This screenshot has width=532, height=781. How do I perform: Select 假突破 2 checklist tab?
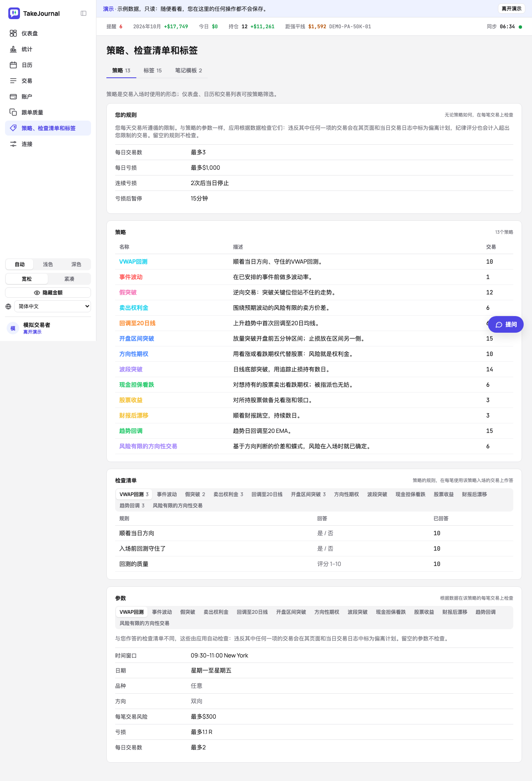(x=195, y=494)
